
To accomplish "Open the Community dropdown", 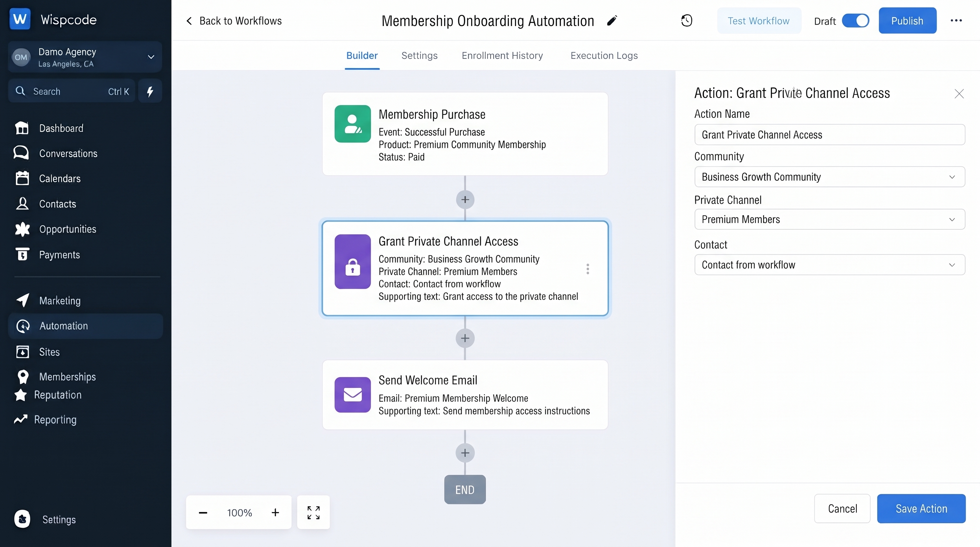I will 830,177.
